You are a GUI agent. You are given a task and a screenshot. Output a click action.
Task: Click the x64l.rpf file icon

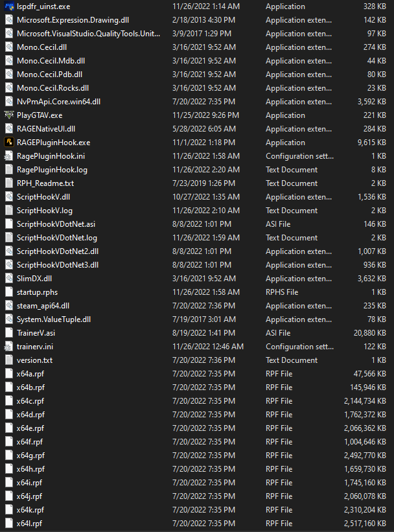(9, 523)
